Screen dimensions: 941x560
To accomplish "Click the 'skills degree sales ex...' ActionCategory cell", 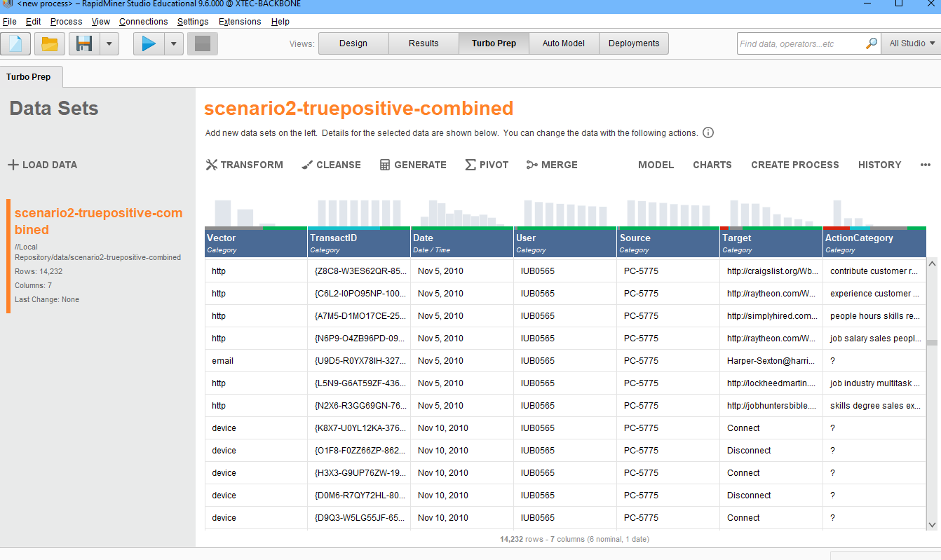I will coord(874,406).
